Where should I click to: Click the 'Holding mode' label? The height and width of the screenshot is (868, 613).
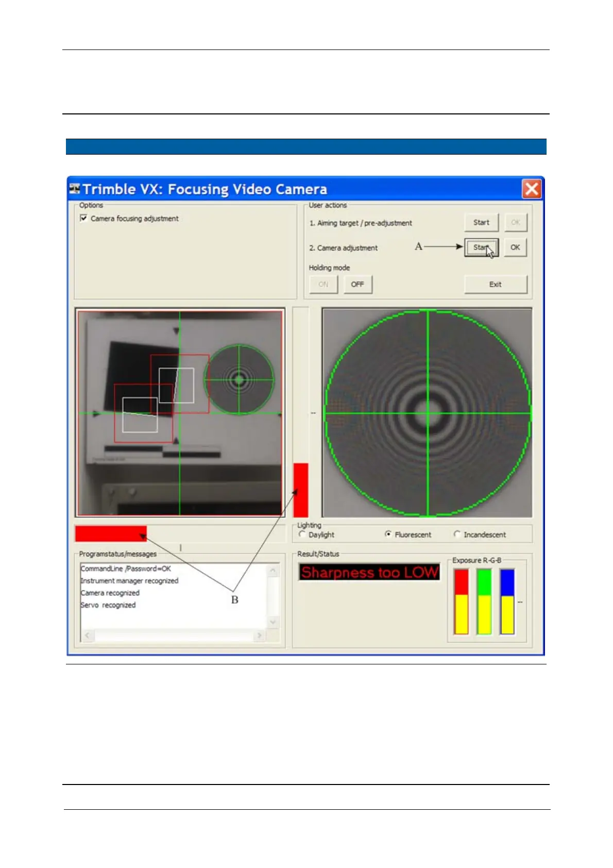pos(329,268)
